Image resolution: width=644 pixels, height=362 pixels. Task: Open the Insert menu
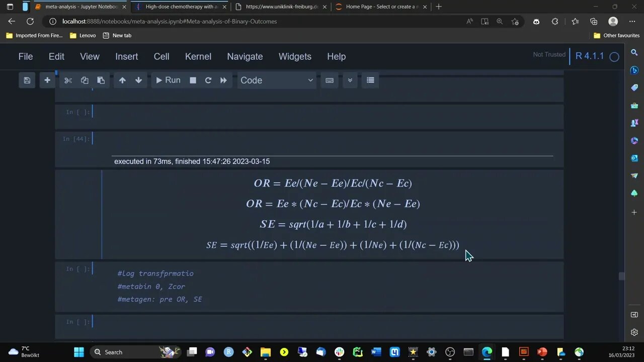click(127, 56)
